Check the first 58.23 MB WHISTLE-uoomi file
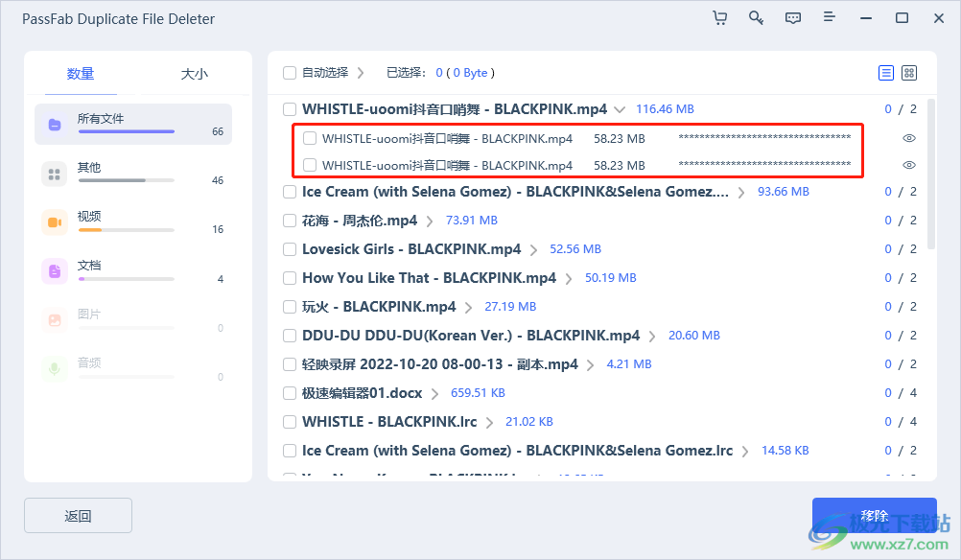 click(310, 138)
